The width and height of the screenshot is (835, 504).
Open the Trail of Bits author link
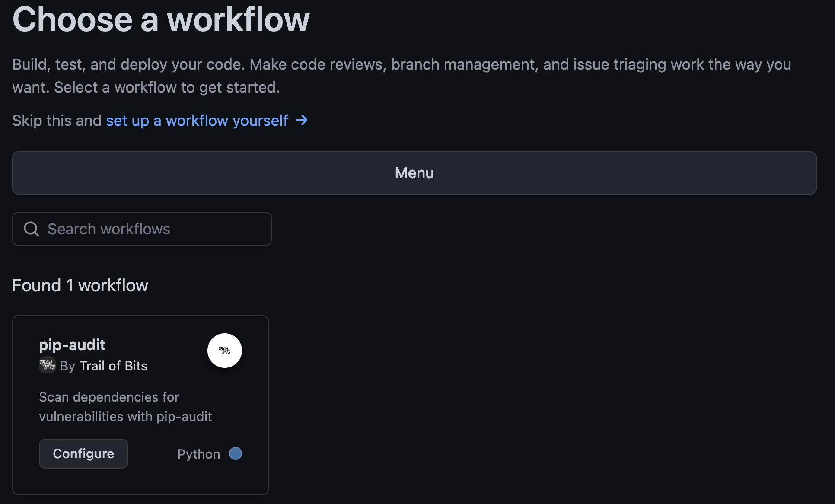coord(113,366)
